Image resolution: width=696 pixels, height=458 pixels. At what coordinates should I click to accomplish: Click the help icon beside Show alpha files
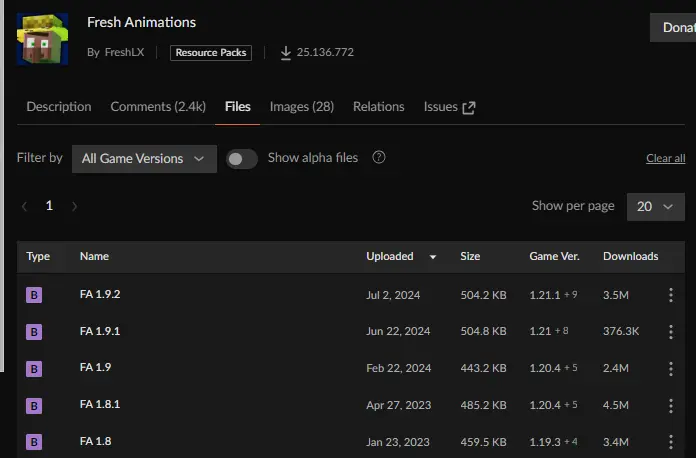point(379,157)
